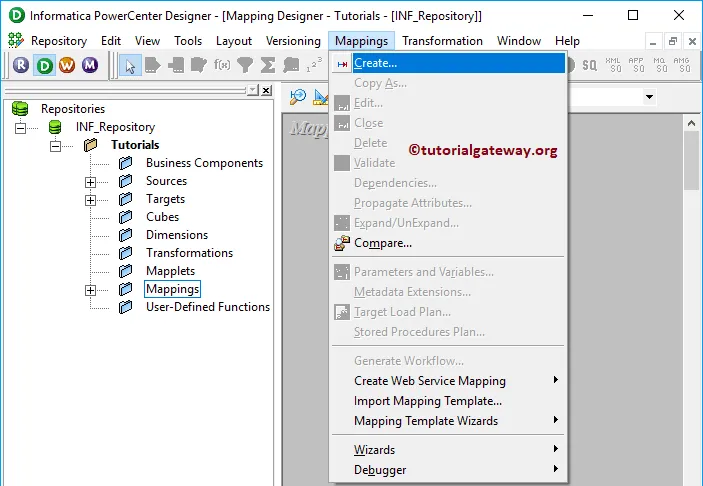Open the Versioning menu
Image resolution: width=703 pixels, height=486 pixels.
click(x=293, y=41)
